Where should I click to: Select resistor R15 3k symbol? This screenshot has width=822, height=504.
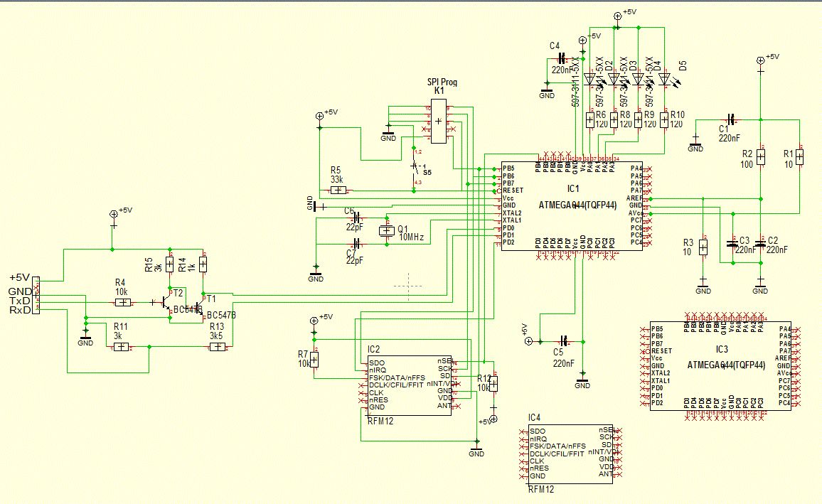click(169, 264)
